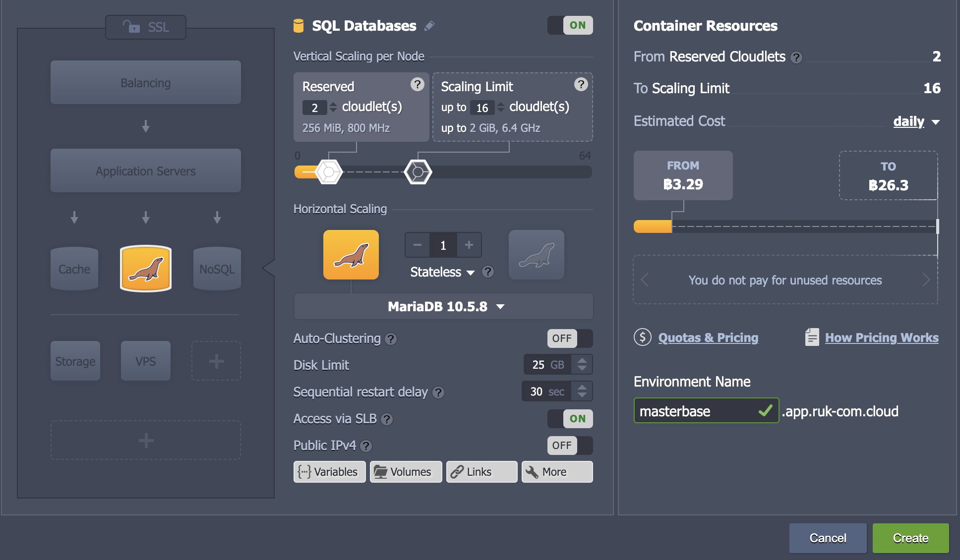Screen dimensions: 960x560
Task: Select the Application Servers layer block
Action: pos(146,170)
